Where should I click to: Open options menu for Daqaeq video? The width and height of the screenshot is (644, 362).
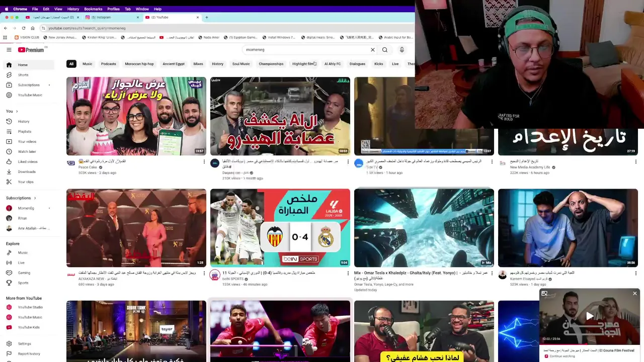[x=348, y=161]
